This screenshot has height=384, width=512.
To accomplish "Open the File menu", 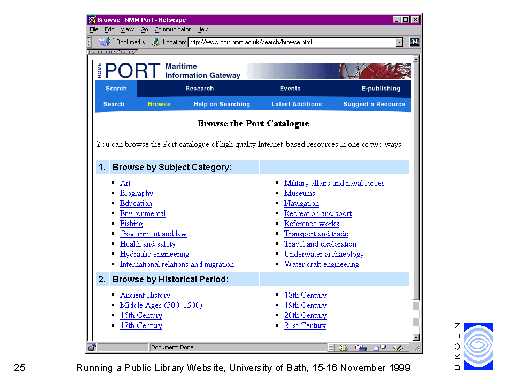I will (x=94, y=29).
